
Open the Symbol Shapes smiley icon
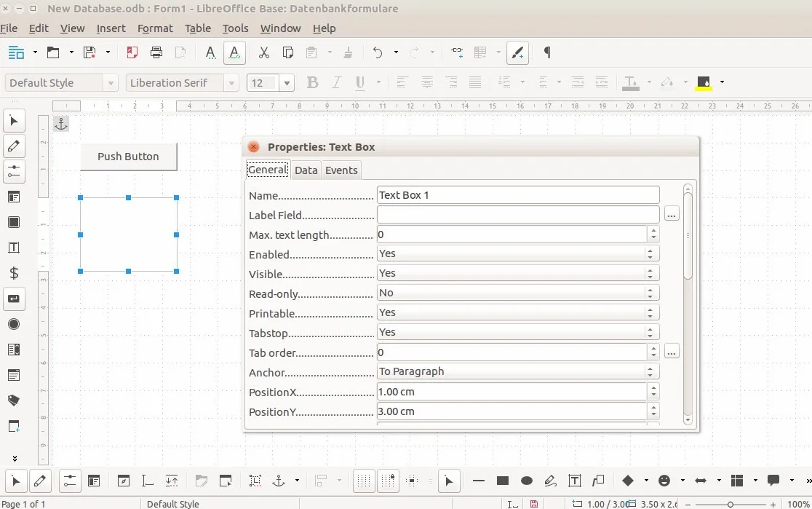(664, 481)
